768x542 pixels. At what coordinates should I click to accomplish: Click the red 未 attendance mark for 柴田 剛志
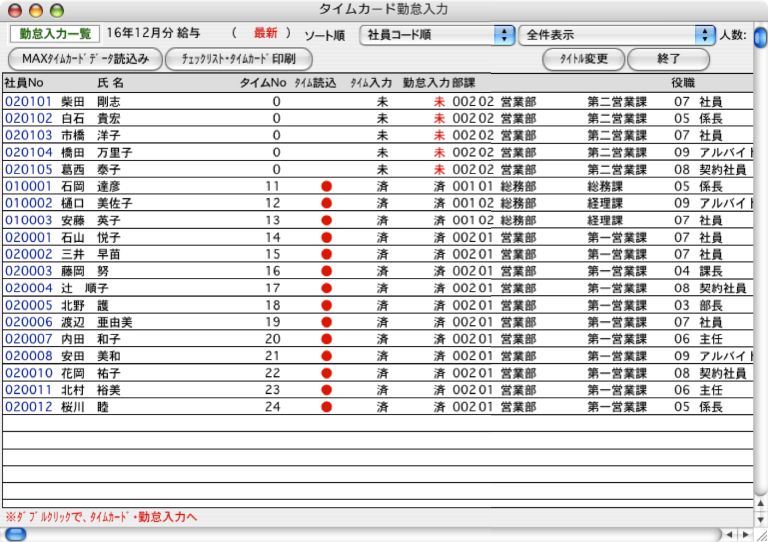(438, 101)
